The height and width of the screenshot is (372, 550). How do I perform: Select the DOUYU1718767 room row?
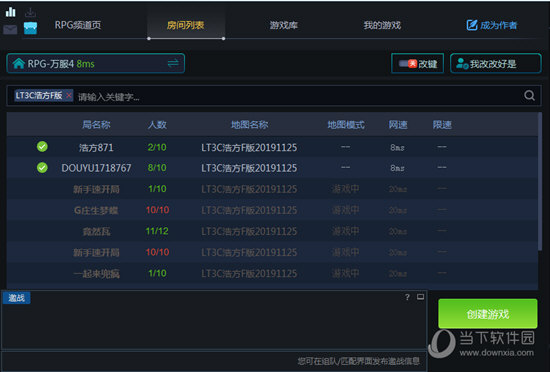pyautogui.click(x=272, y=168)
